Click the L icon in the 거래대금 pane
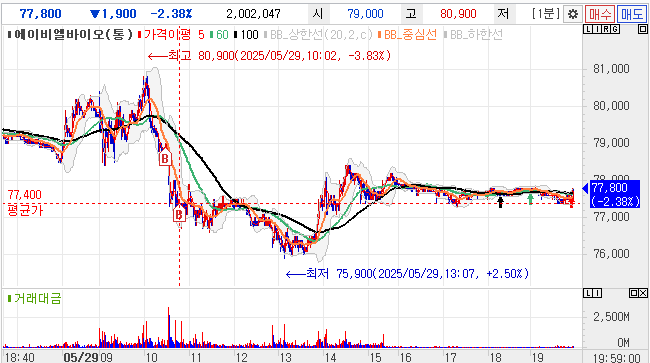Viewport: 650px width, 363px height. click(x=588, y=293)
